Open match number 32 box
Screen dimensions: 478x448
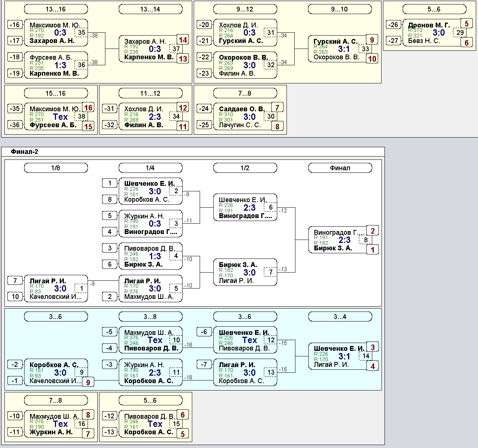(271, 65)
